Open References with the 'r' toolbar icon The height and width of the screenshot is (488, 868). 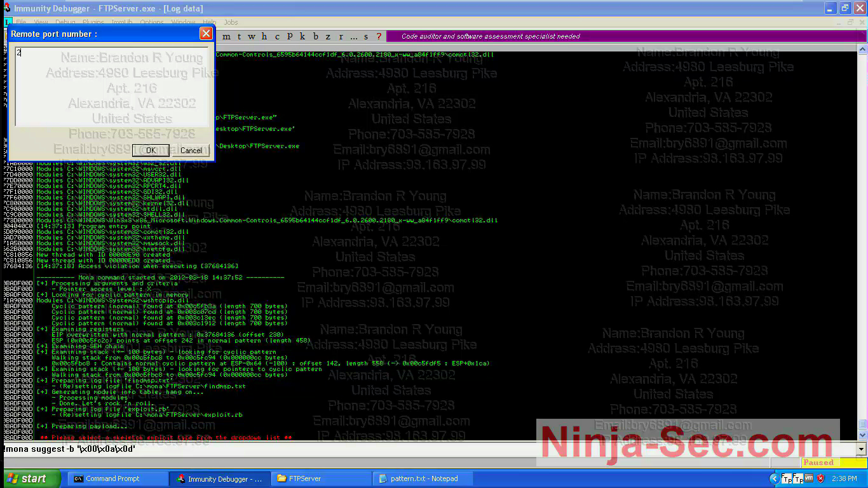[341, 36]
